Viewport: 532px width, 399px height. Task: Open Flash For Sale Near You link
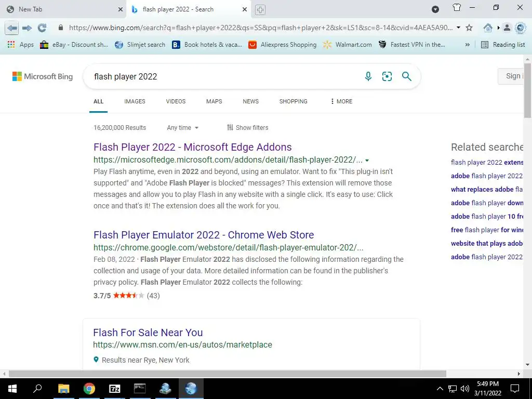click(x=148, y=332)
